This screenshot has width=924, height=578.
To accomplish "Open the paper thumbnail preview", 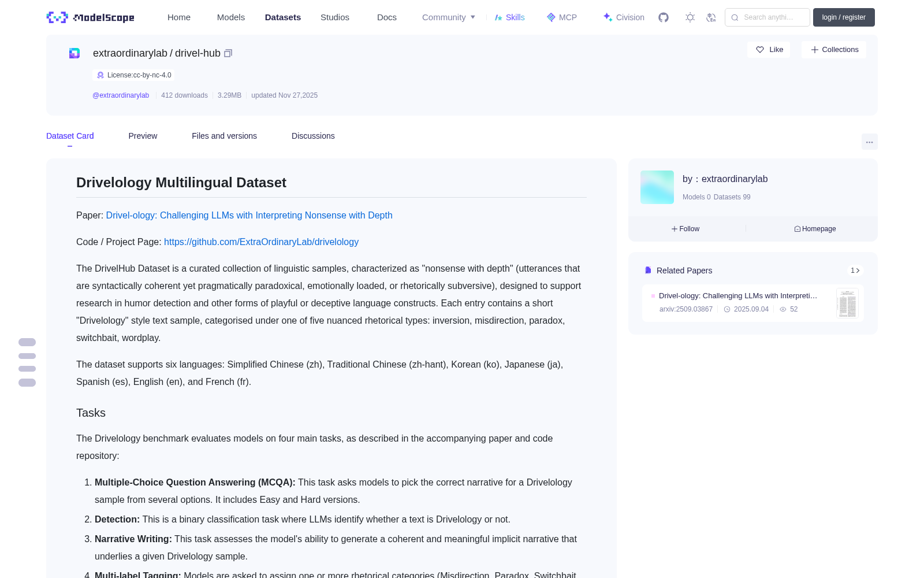I will click(847, 303).
